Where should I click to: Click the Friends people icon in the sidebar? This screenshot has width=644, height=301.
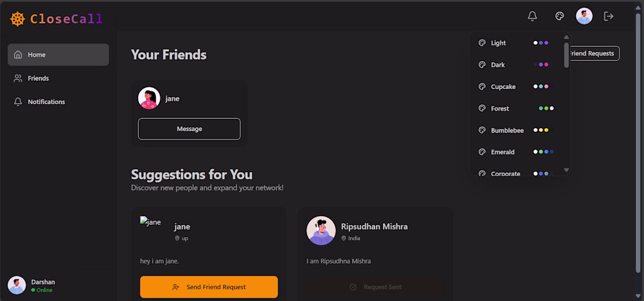(18, 78)
